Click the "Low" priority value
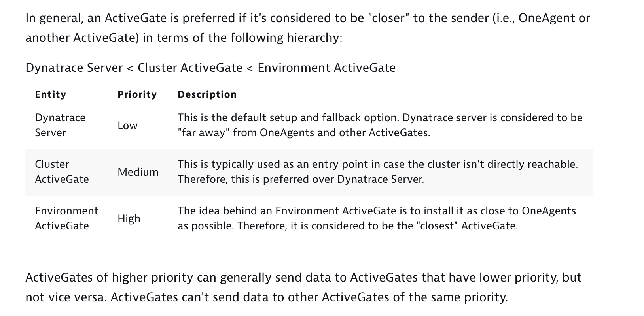 point(127,126)
